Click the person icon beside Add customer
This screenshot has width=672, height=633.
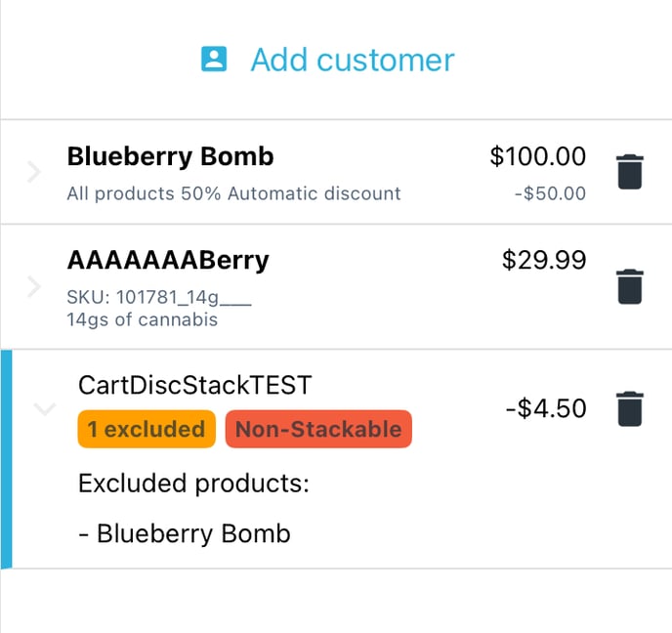pyautogui.click(x=214, y=60)
